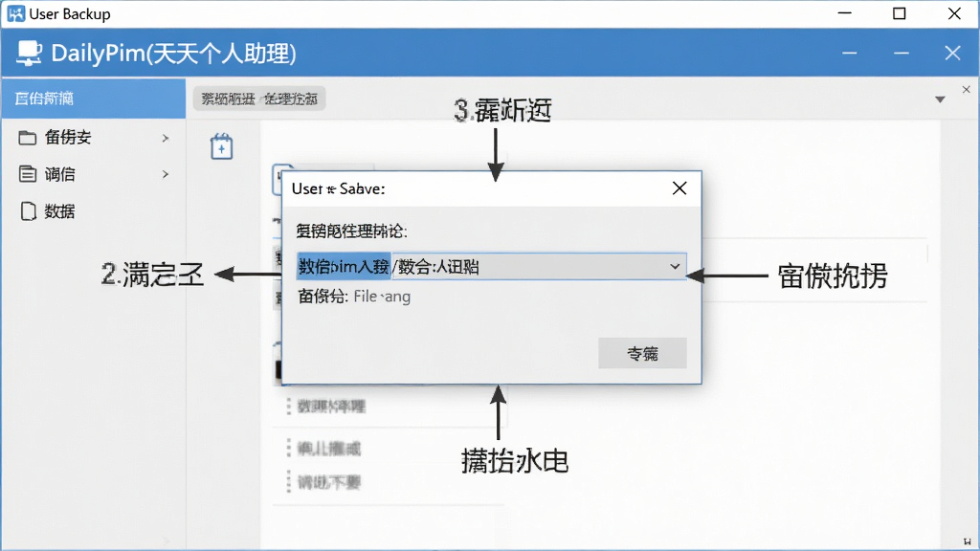Click the DailyPim computer logo icon
The width and height of the screenshot is (980, 551).
point(29,54)
